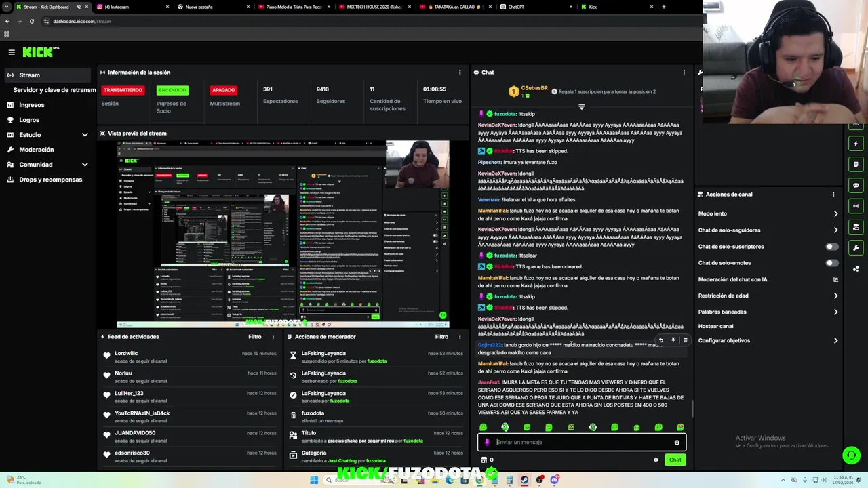Open Acciones de canal three-dot menu
The image size is (868, 488).
pos(833,195)
